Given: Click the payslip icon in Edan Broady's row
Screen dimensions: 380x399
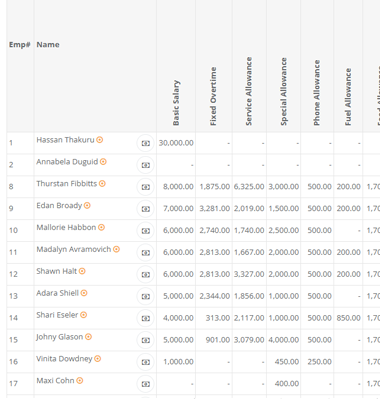Looking at the screenshot, I should [146, 209].
